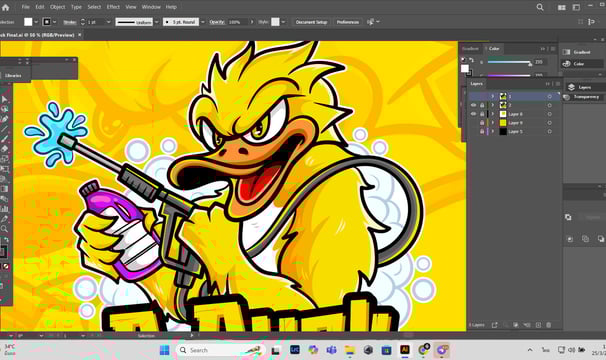Swap fill and stroke in the Color panel
This screenshot has height=360, width=606.
pos(472,60)
